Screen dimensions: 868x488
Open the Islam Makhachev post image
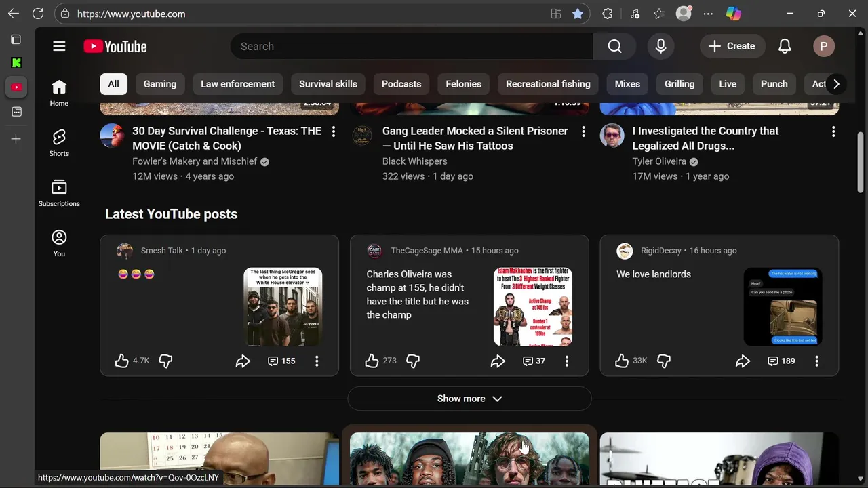pos(533,306)
